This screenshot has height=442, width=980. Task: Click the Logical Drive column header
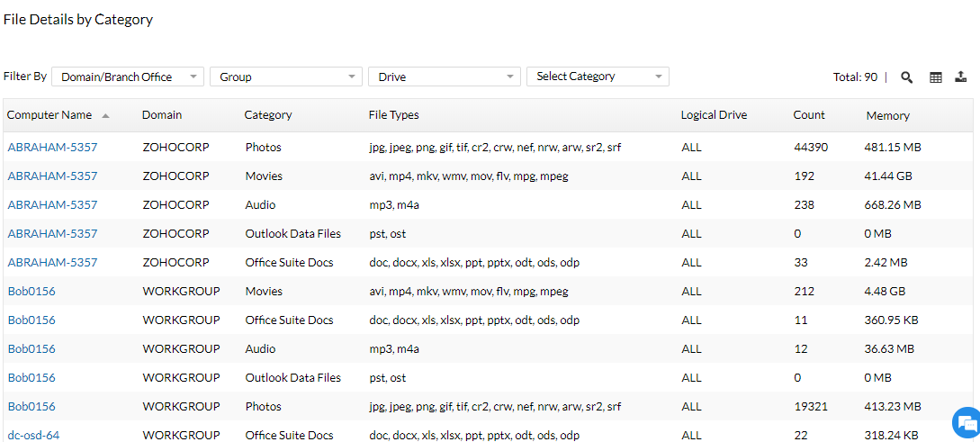tap(714, 114)
